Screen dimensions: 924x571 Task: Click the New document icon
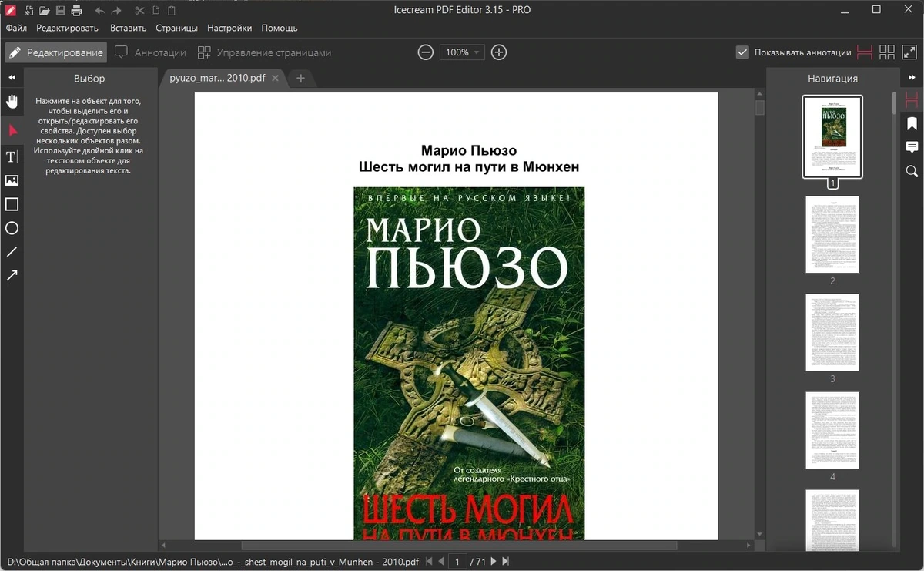coord(29,10)
